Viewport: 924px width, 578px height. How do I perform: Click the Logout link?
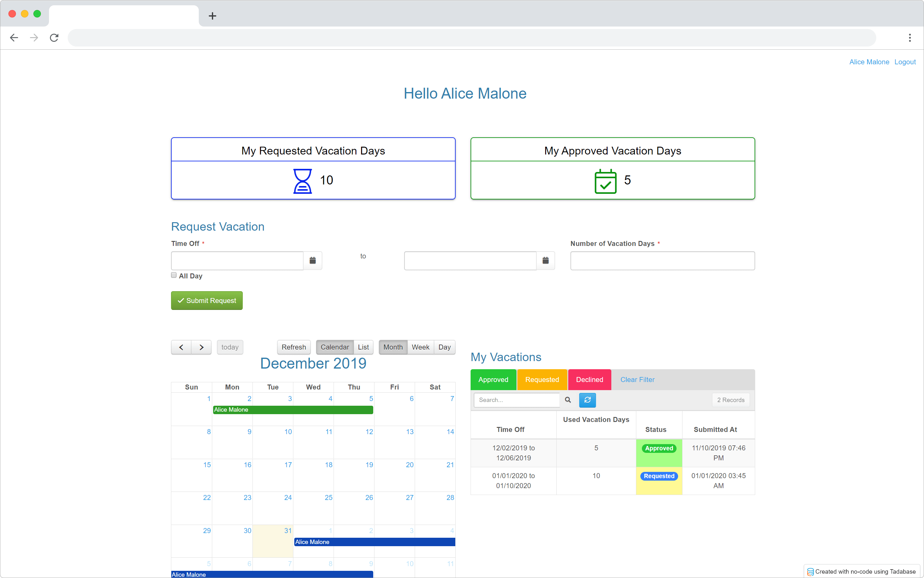click(x=905, y=62)
